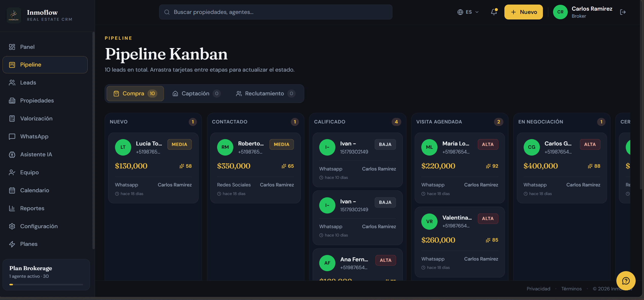This screenshot has height=300, width=644.
Task: Open the help question-mark bubble
Action: point(626,281)
